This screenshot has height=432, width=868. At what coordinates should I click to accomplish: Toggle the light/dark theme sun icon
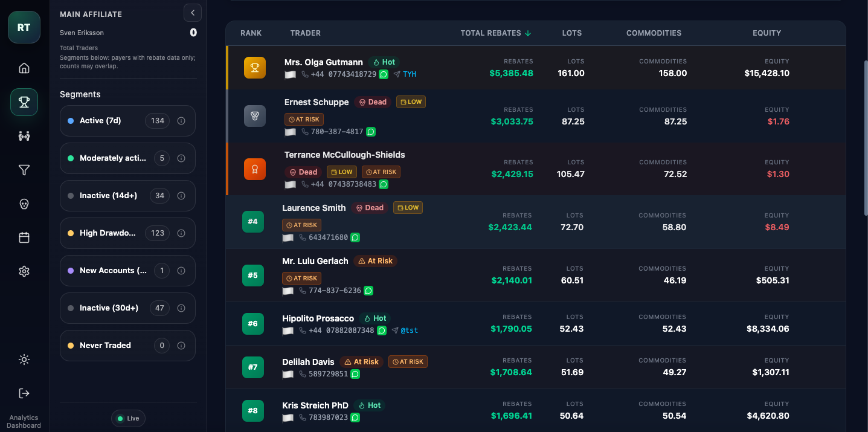(x=24, y=359)
